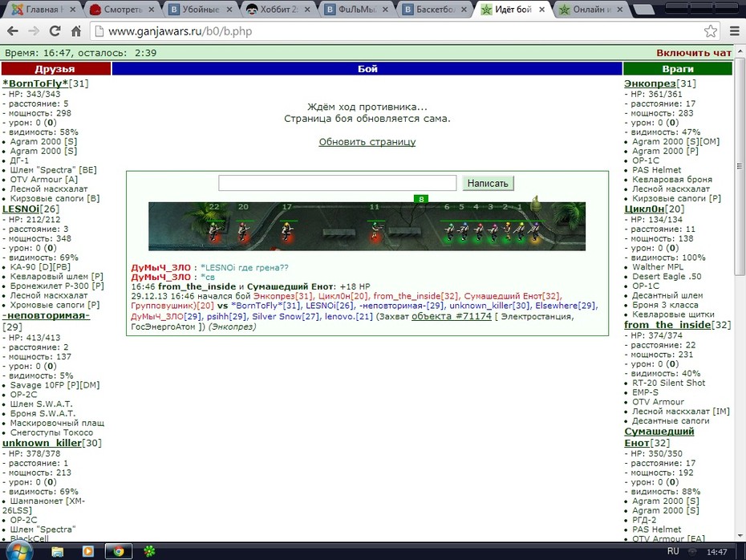Click the browser back arrow
The image size is (746, 560).
tap(13, 31)
